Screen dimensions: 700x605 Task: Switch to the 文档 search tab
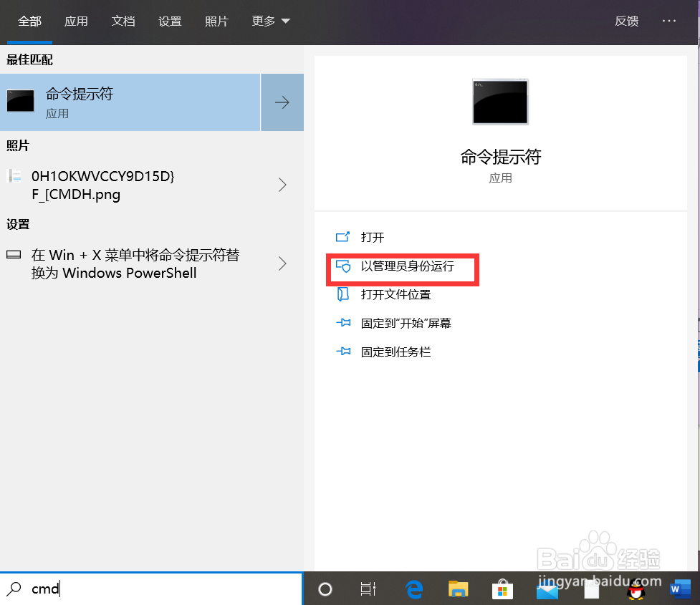click(123, 21)
